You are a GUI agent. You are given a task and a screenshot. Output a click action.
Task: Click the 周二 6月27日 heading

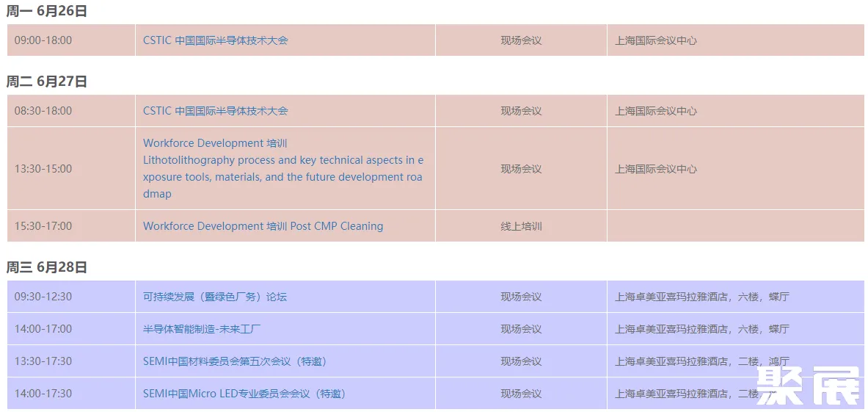[47, 82]
